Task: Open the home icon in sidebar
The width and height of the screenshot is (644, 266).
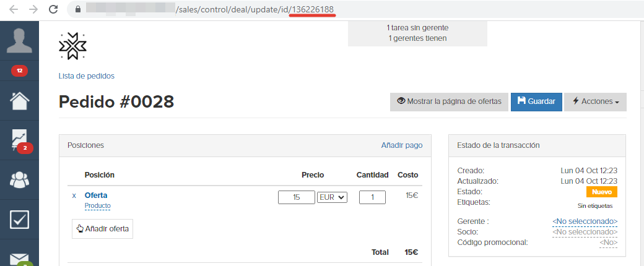Action: [x=19, y=101]
